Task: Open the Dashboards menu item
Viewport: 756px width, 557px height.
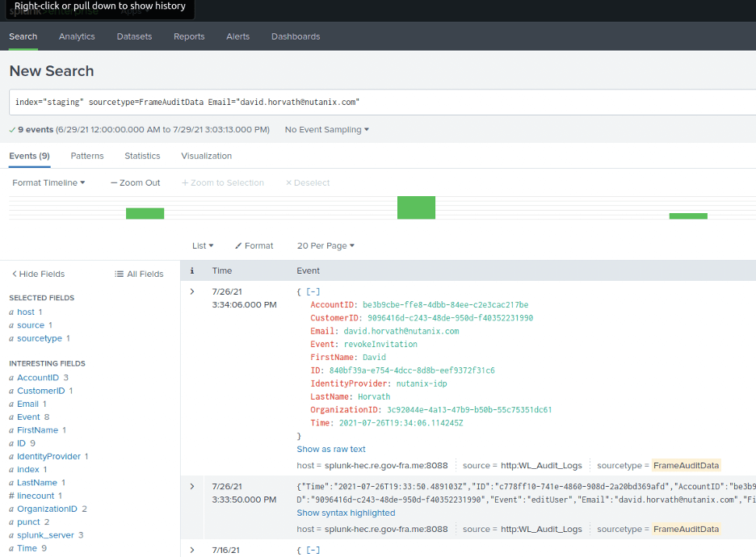Action: point(296,36)
